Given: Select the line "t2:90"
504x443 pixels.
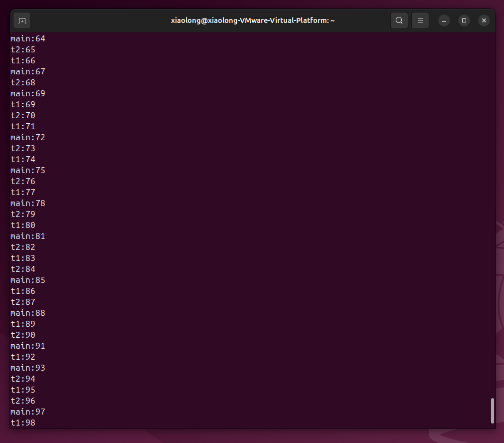Looking at the screenshot, I should pos(23,335).
